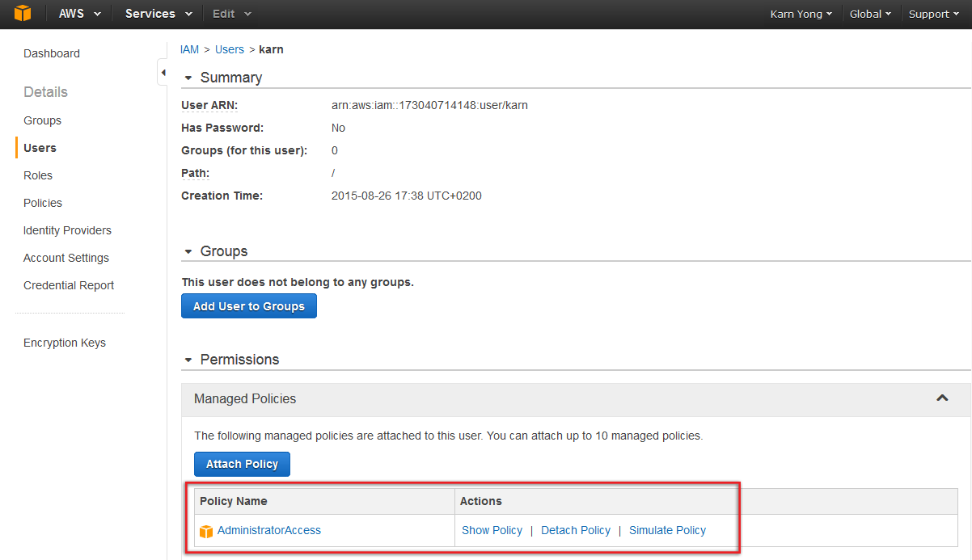Open the Services dropdown menu
Image resolution: width=972 pixels, height=560 pixels.
click(158, 14)
